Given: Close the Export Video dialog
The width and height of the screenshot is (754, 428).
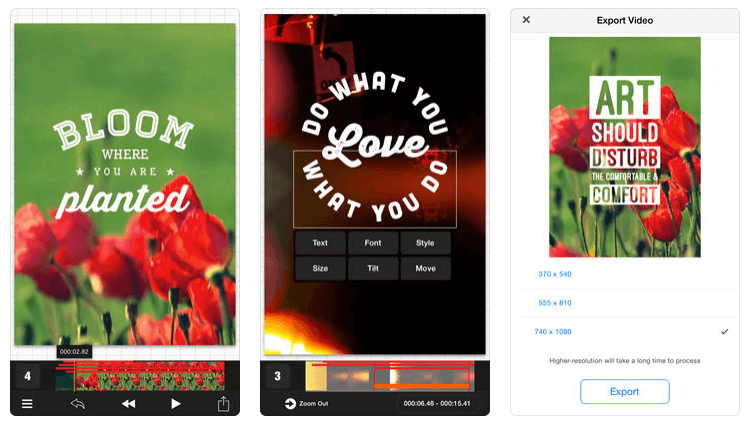Looking at the screenshot, I should coord(526,20).
